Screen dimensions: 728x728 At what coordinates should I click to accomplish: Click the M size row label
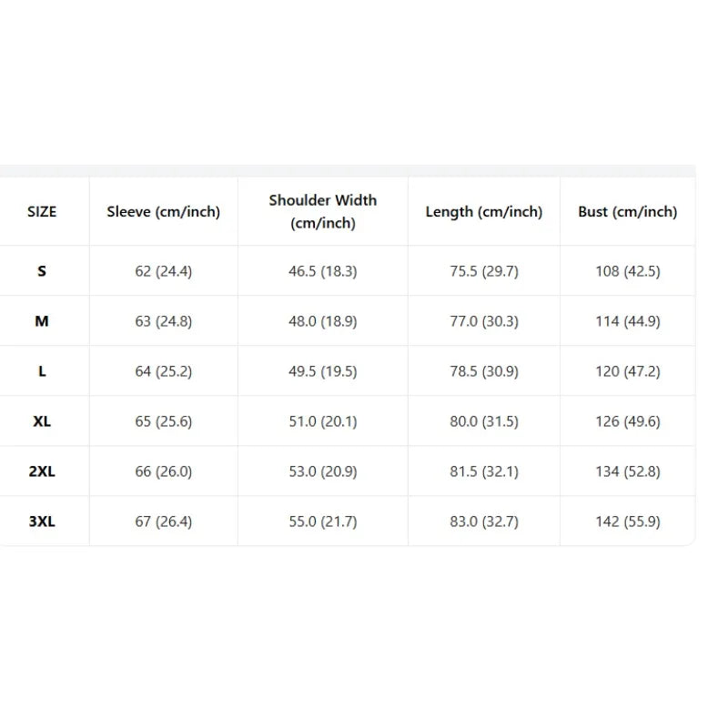click(x=42, y=321)
